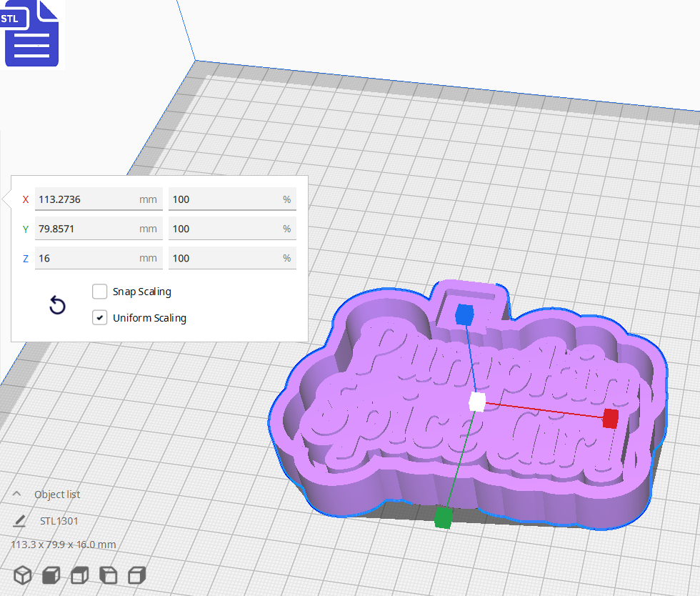700x596 pixels.
Task: Enable Snap Scaling
Action: click(x=99, y=292)
